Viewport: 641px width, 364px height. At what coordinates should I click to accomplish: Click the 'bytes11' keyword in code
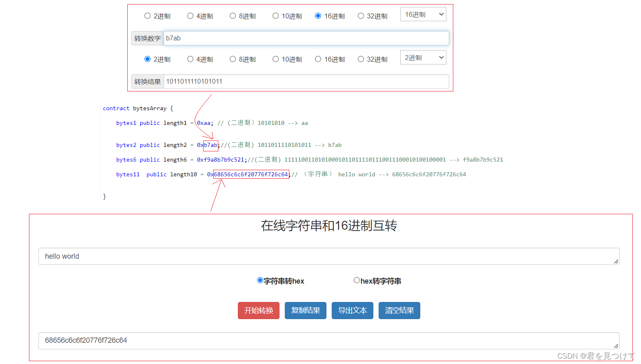[128, 174]
